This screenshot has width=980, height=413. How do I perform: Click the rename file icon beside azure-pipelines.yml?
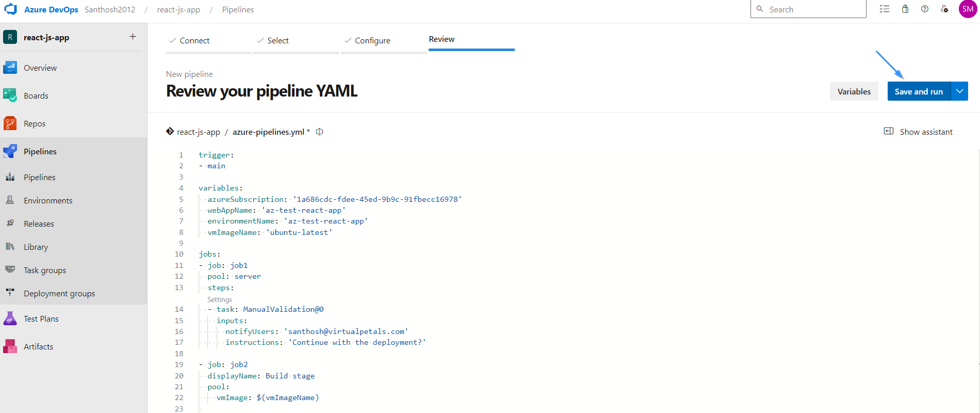pyautogui.click(x=320, y=132)
